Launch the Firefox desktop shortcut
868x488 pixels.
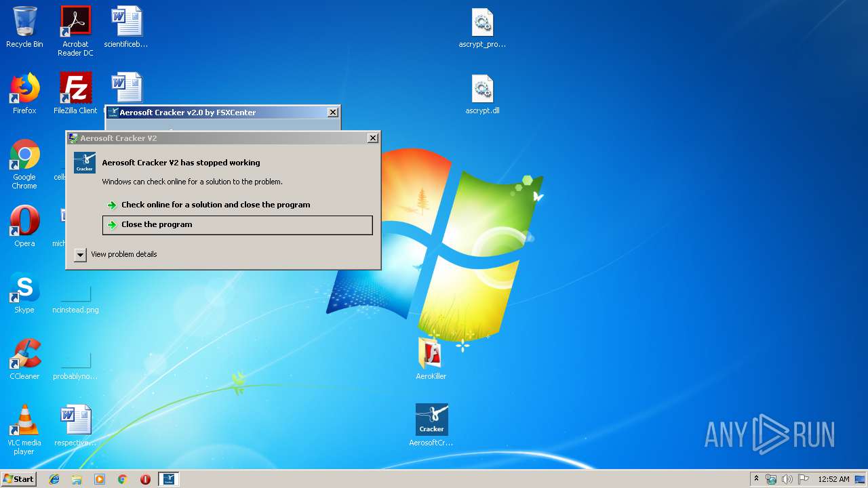click(24, 94)
